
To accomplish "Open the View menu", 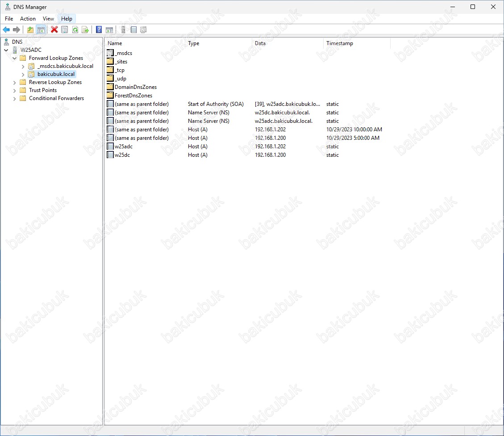I will point(49,19).
